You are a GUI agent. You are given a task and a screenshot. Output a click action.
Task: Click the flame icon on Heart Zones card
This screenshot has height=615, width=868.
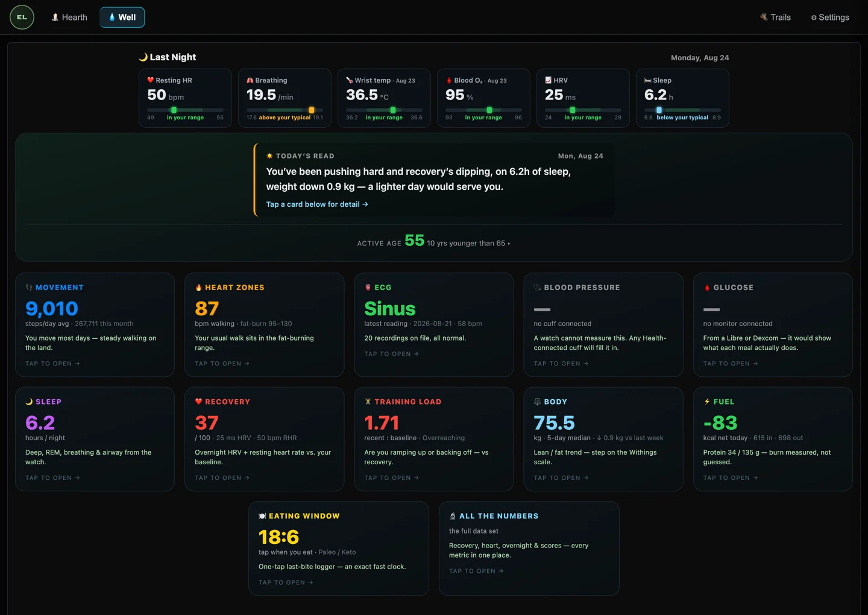pos(199,288)
